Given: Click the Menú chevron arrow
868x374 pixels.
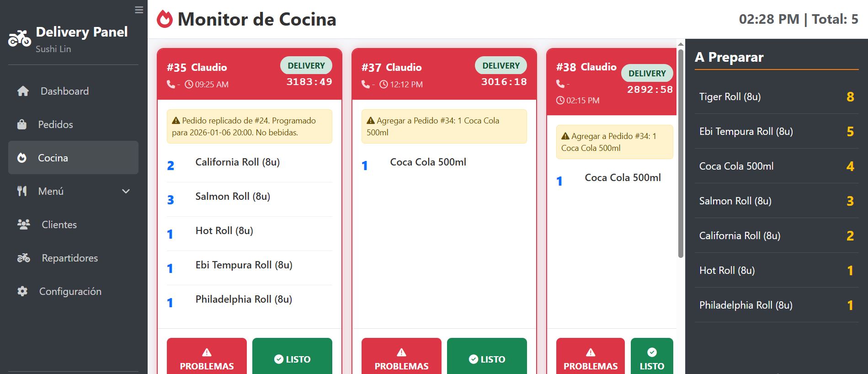Looking at the screenshot, I should (x=126, y=191).
